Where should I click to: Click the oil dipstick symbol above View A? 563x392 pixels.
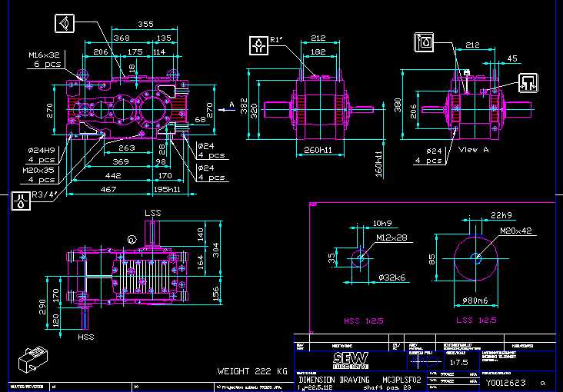(424, 42)
